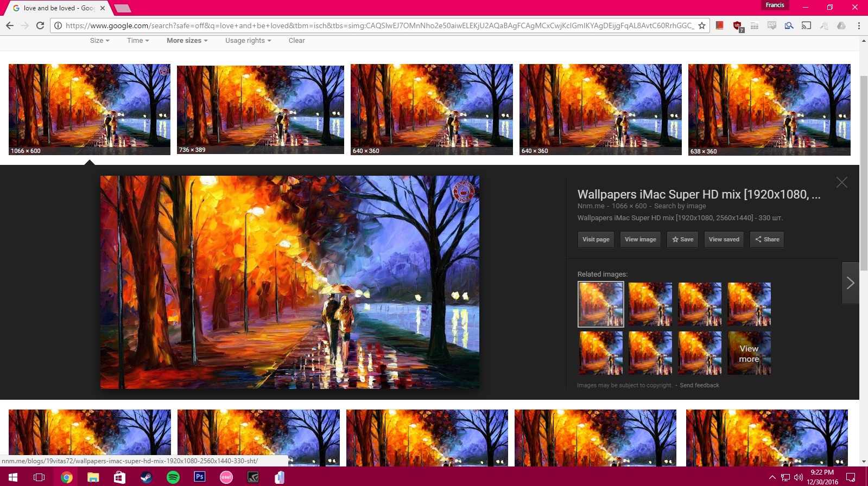The height and width of the screenshot is (486, 868).
Task: Click the Nnm.me source link
Action: (591, 206)
